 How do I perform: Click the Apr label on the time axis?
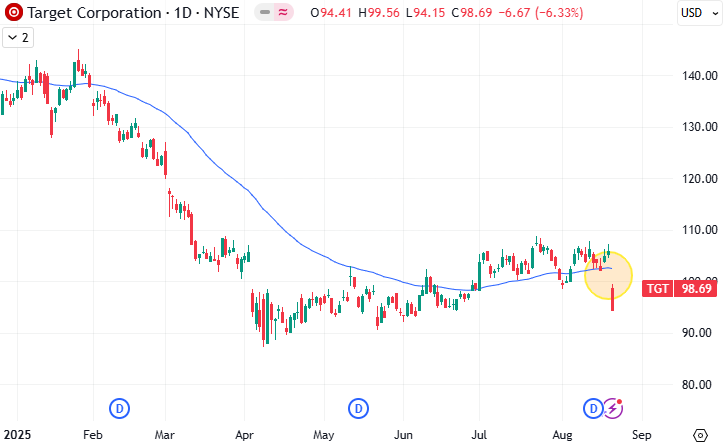tap(244, 435)
